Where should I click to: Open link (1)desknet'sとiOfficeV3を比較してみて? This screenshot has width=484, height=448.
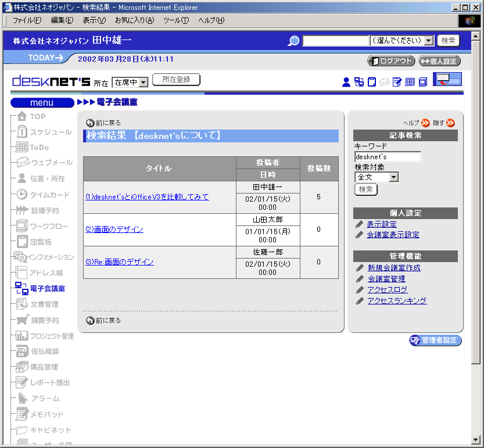coord(147,196)
